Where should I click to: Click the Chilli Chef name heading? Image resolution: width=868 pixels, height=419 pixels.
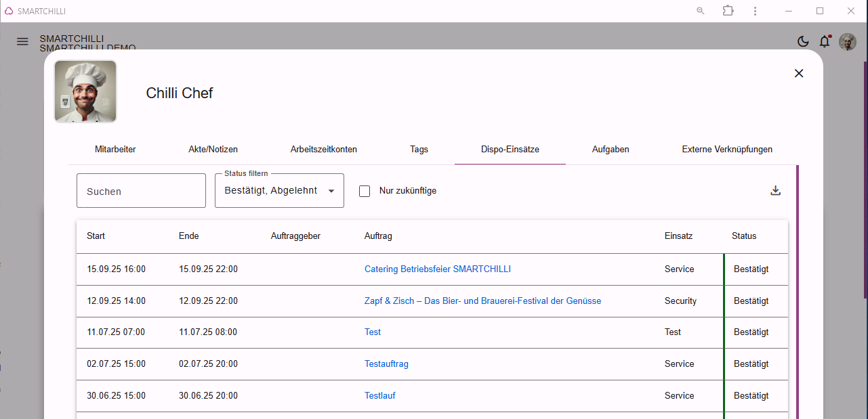click(180, 93)
